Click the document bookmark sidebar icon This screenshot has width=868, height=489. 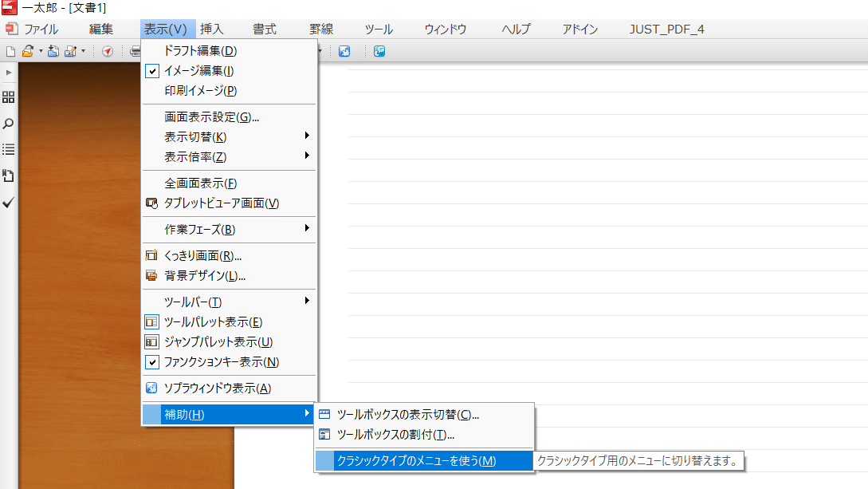point(8,176)
